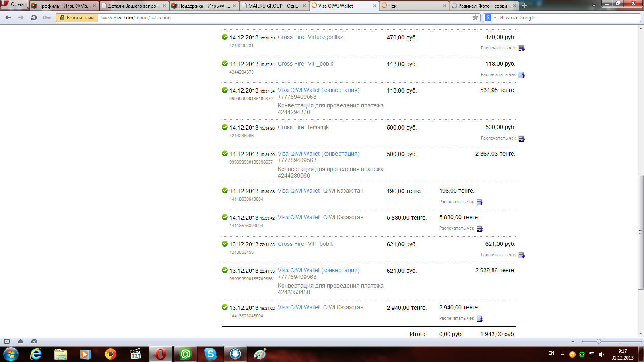Open 'Cross Fire' link for Virtuozgorillaz payment
The height and width of the screenshot is (362, 644).
click(291, 37)
